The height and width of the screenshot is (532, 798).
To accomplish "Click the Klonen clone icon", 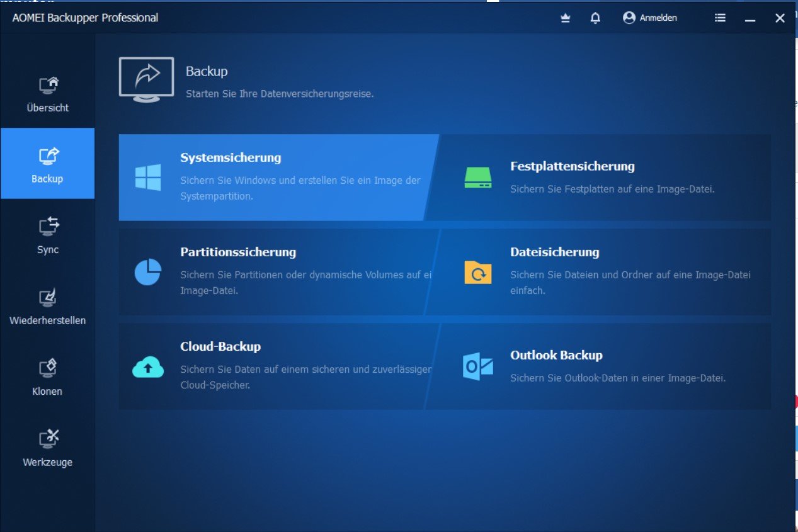I will 48,367.
